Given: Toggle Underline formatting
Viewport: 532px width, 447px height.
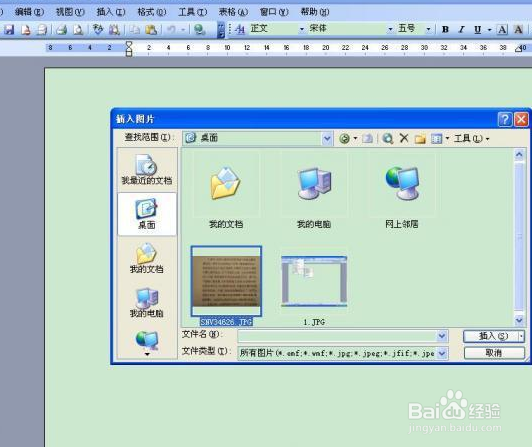Looking at the screenshot, I should 477,30.
